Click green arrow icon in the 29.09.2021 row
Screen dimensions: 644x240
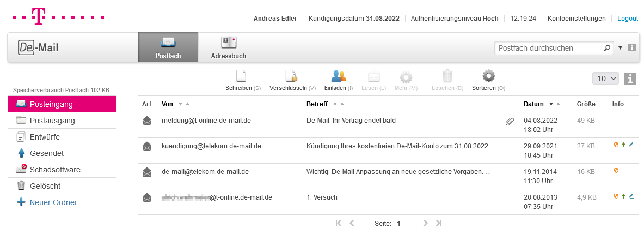coord(623,145)
